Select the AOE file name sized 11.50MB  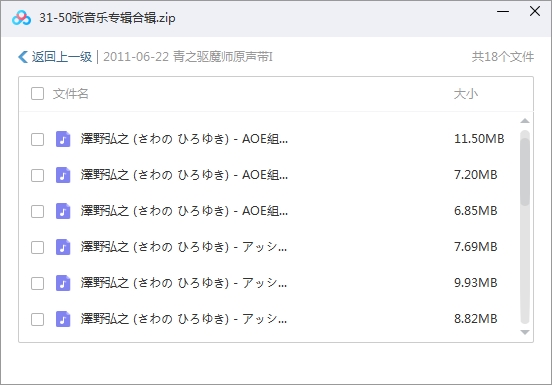(184, 139)
